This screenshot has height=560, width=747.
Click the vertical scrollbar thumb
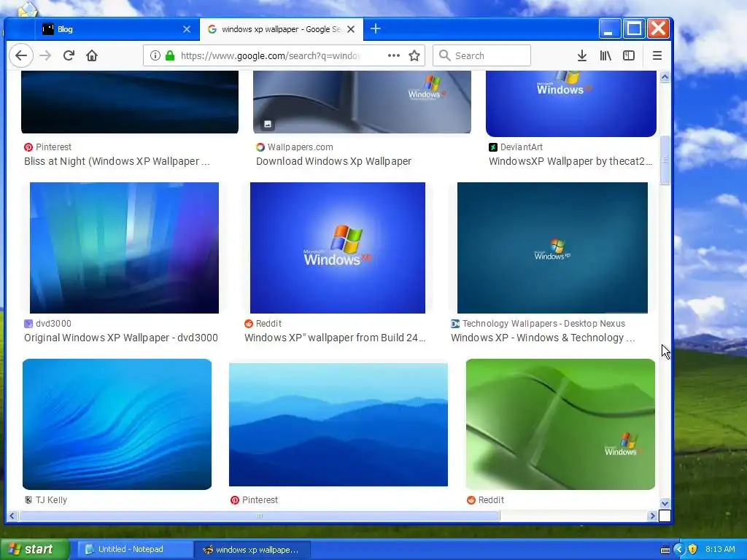tap(665, 160)
